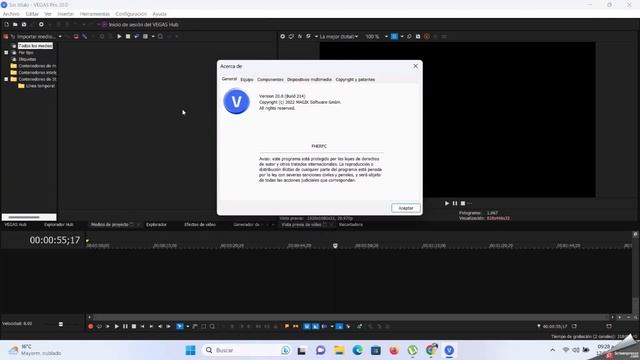This screenshot has height=360, width=640.
Task: Open Copyright y patentes tab in dialog
Action: click(x=355, y=80)
